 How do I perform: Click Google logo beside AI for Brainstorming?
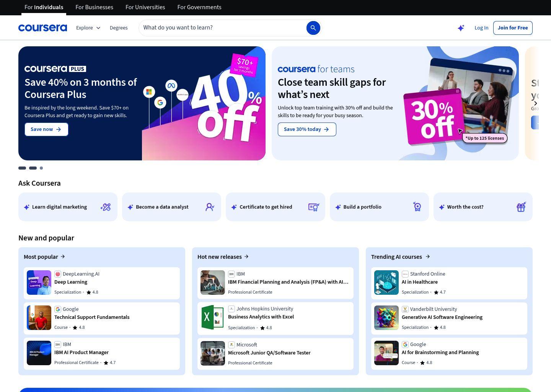coord(405,344)
